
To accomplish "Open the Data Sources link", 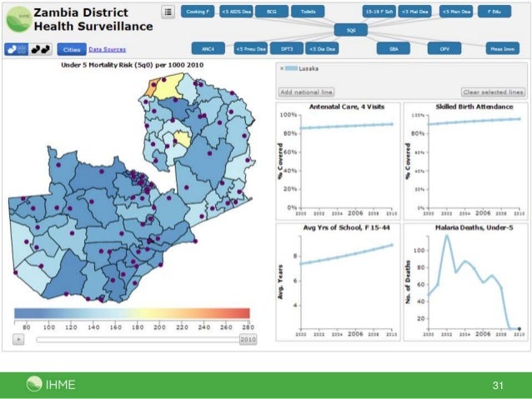I will pyautogui.click(x=108, y=50).
